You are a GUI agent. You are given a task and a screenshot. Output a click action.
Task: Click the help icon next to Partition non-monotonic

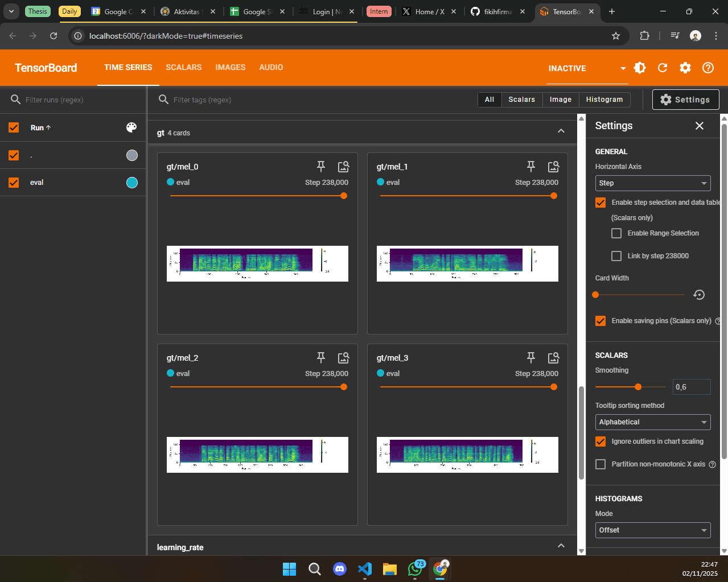tap(712, 464)
